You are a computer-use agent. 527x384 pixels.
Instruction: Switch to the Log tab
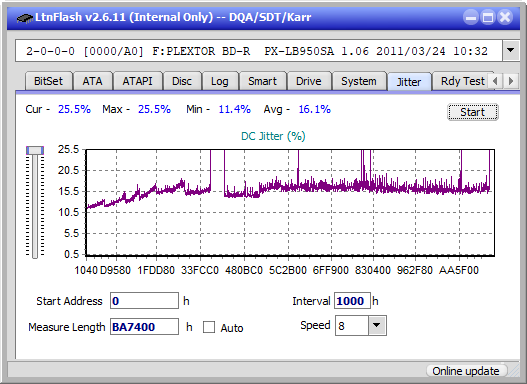click(x=220, y=81)
